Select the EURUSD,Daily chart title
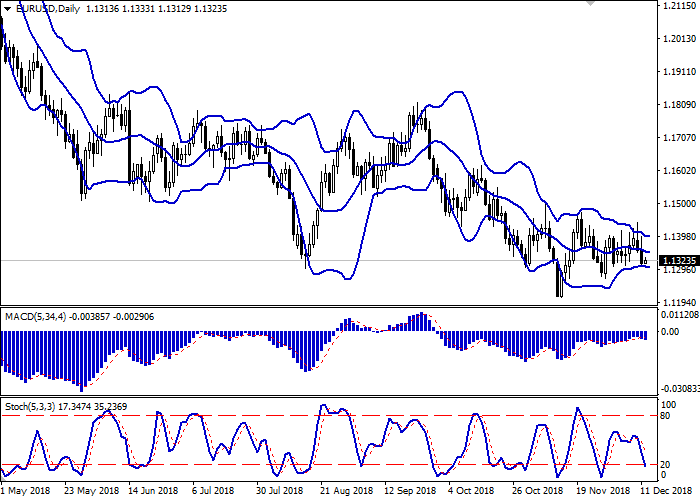 tap(47, 8)
